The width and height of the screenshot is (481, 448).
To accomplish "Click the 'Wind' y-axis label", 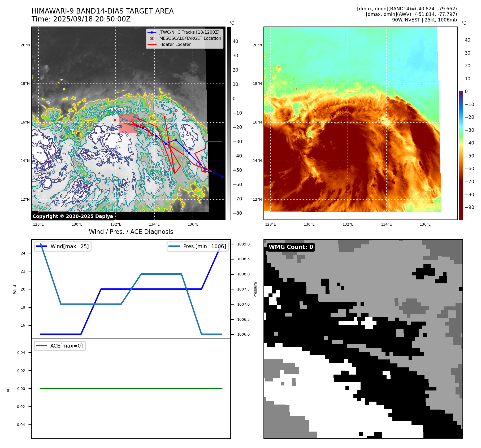I will [15, 289].
